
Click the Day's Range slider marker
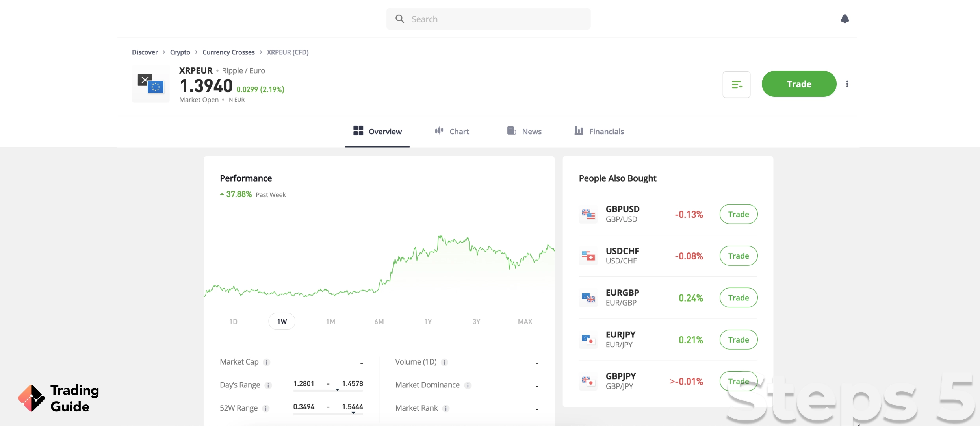click(338, 390)
